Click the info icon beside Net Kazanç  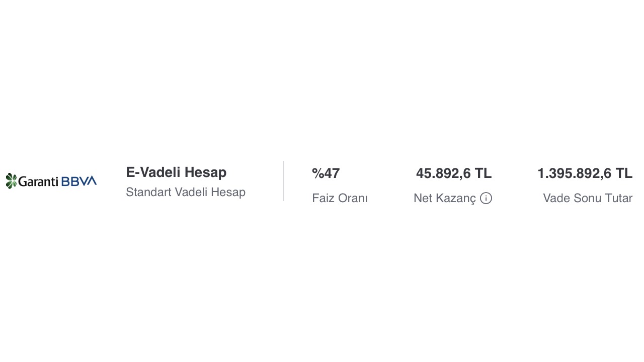pyautogui.click(x=486, y=198)
